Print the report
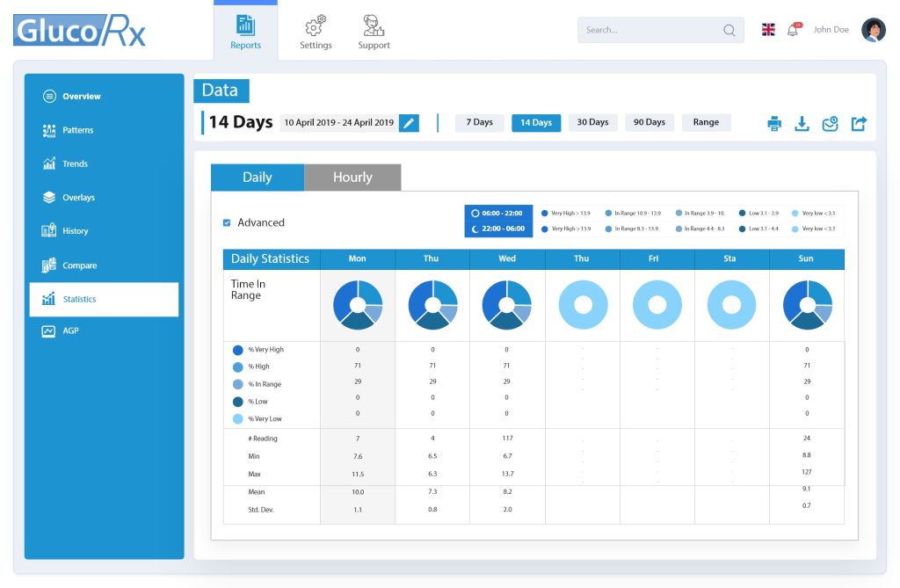Viewport: 900px width, 588px height. pyautogui.click(x=774, y=123)
